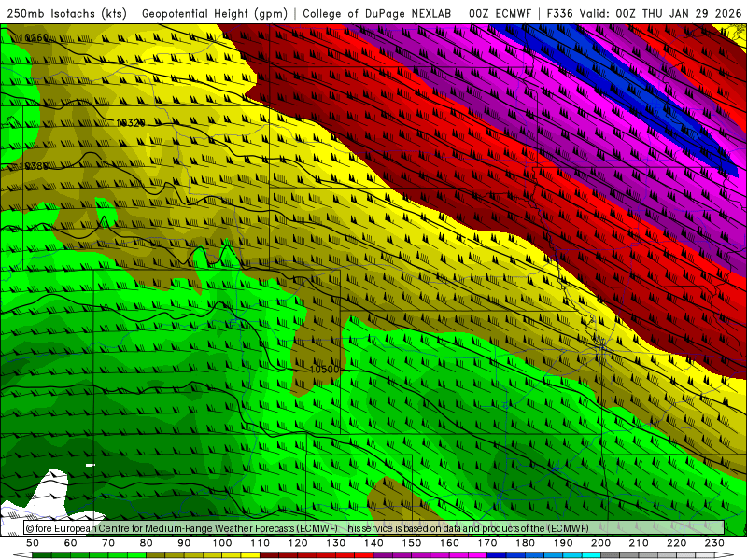Click the 'F336 Valid: 00Z THU JAN 29 2026' text
The width and height of the screenshot is (747, 560).
tap(644, 13)
